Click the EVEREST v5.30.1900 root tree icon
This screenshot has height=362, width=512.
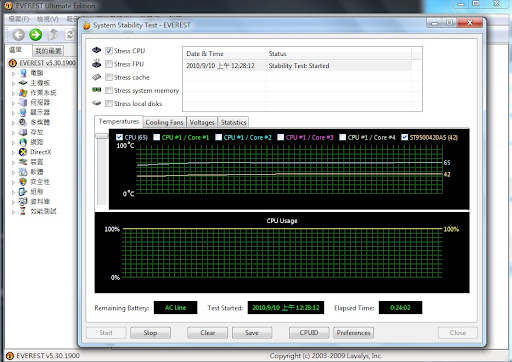(x=12, y=63)
